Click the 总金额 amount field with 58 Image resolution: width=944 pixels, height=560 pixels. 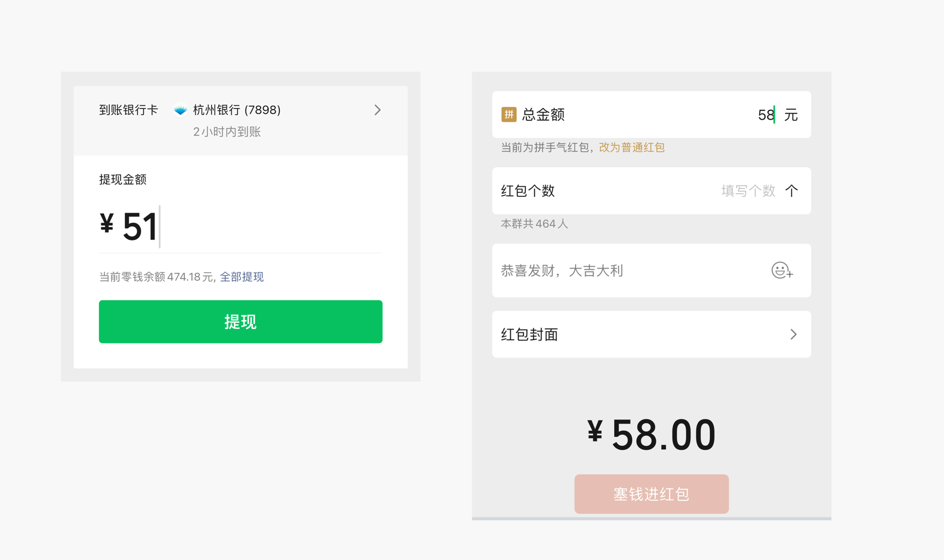click(766, 115)
